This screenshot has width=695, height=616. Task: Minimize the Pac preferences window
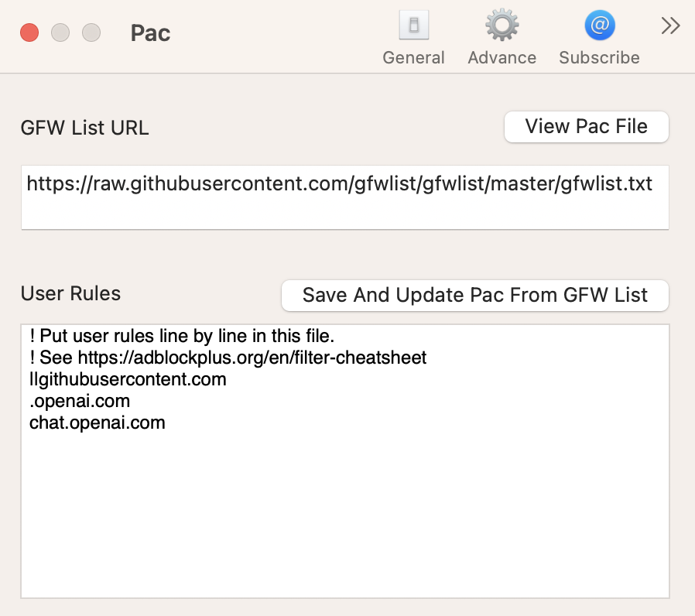click(60, 33)
